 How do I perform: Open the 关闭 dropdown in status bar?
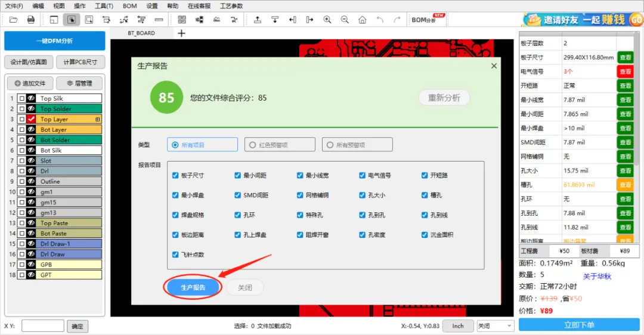pos(496,326)
